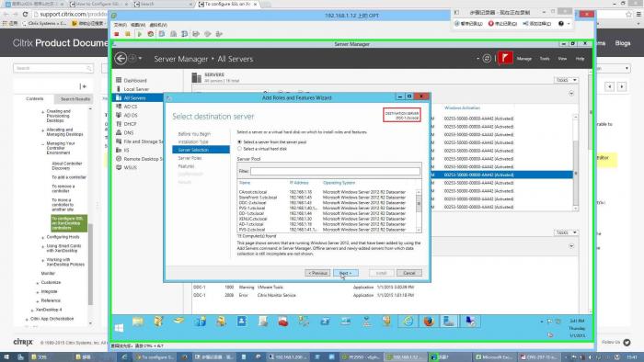Open Firefox in the remote taskbar

[x=429, y=322]
